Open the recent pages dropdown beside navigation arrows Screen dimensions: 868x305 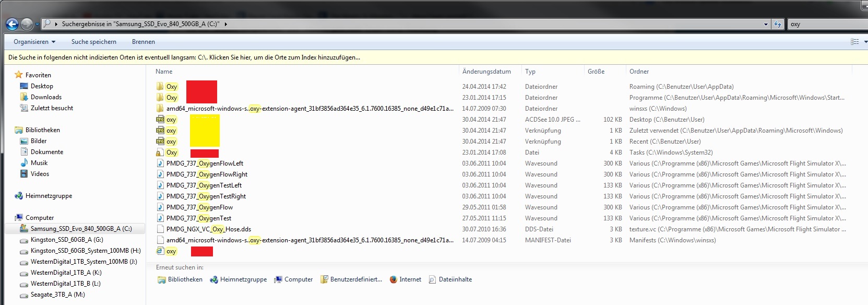[x=37, y=24]
